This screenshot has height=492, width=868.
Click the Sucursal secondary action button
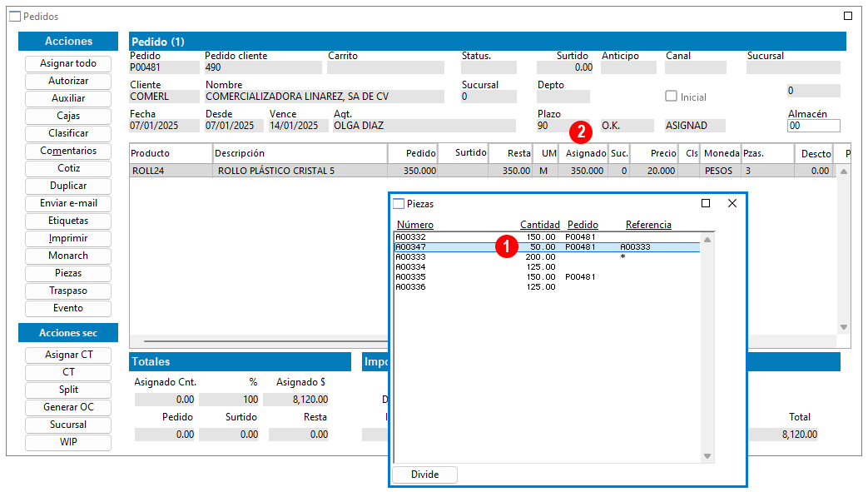[x=68, y=425]
